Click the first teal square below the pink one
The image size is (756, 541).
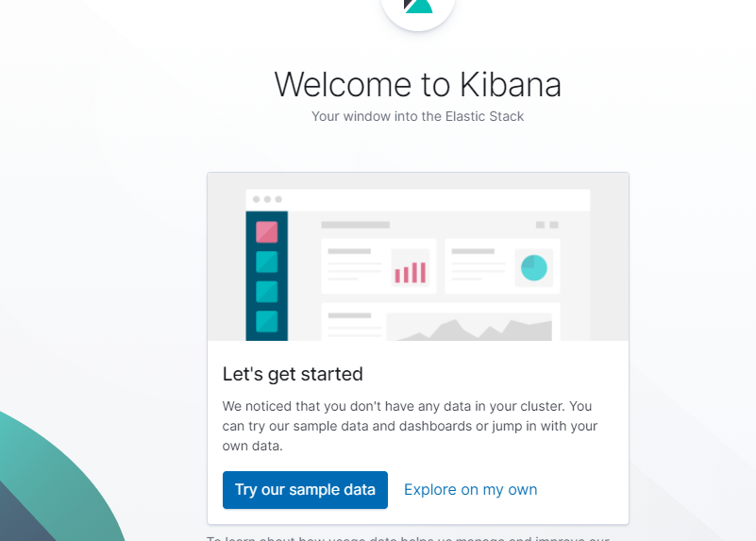click(266, 262)
